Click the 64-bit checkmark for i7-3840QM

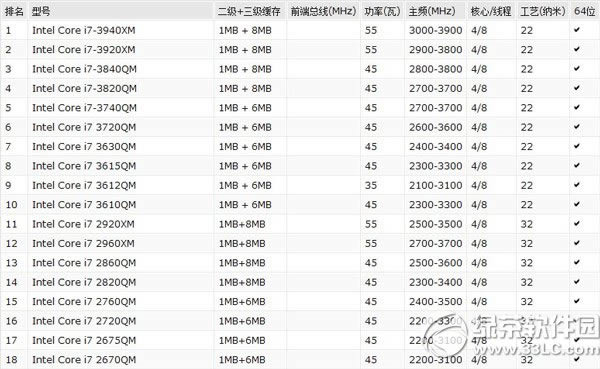coord(577,68)
